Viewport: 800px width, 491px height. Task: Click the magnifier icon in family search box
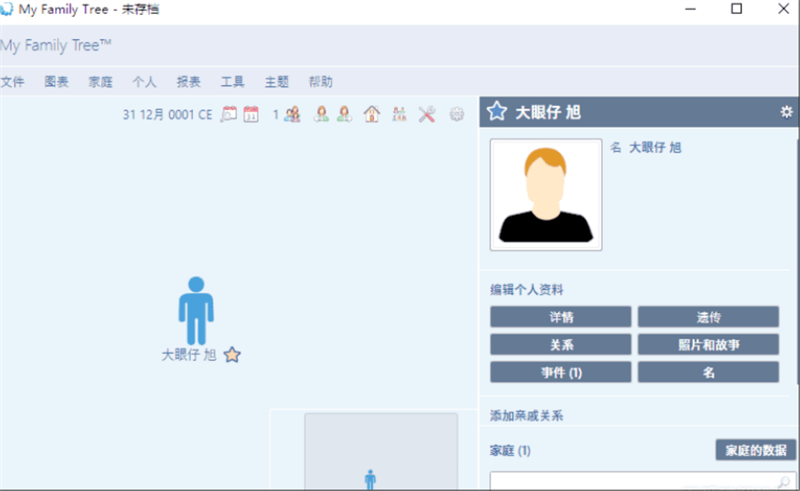pyautogui.click(x=784, y=481)
